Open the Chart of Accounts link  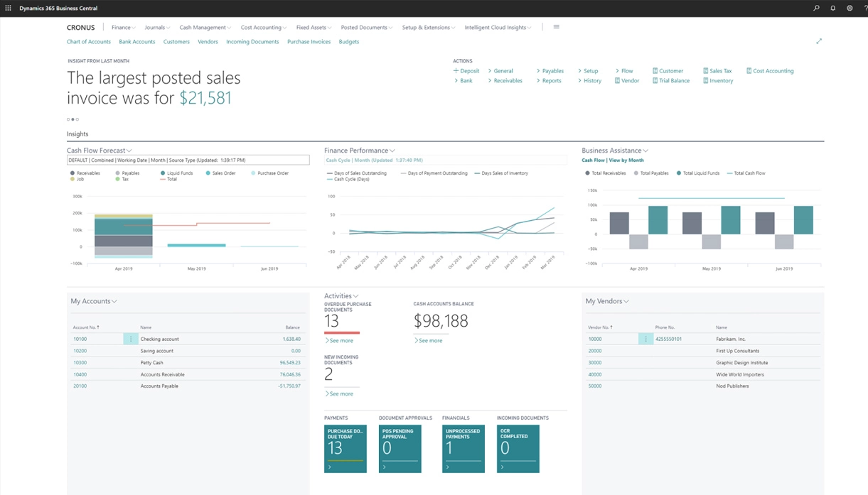point(88,42)
